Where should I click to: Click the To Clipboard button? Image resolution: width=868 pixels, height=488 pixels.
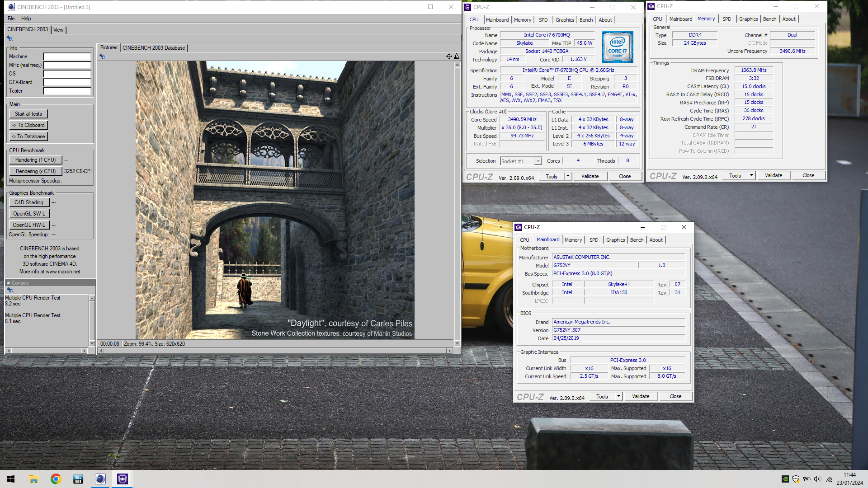click(x=28, y=125)
